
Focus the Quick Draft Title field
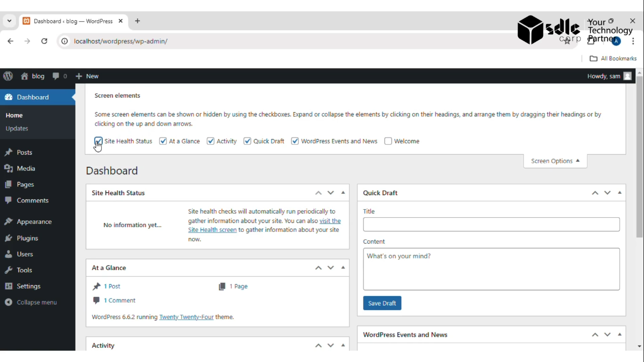click(x=491, y=224)
